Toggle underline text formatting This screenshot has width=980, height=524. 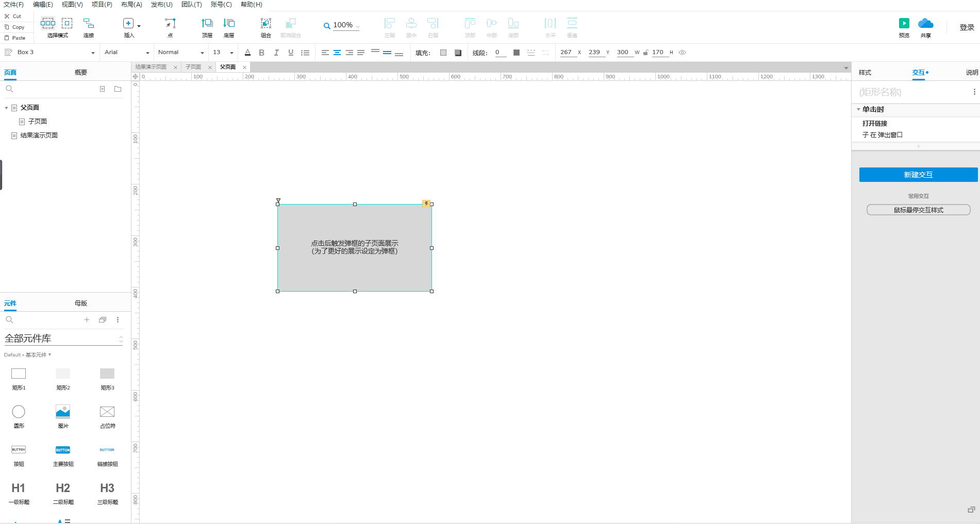pos(291,53)
